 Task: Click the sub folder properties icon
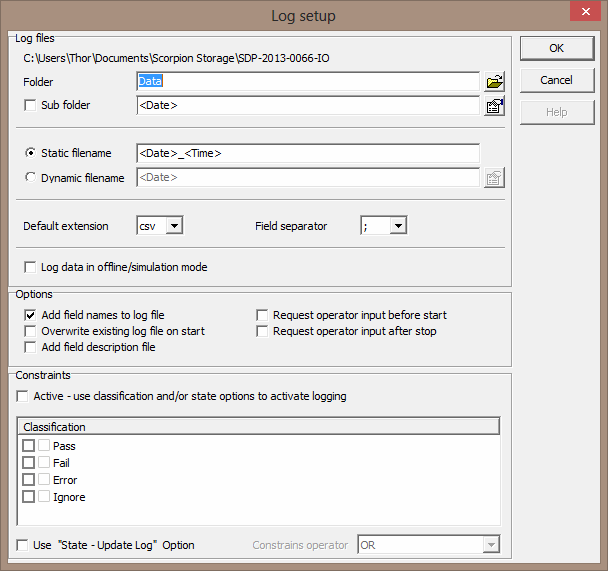pyautogui.click(x=494, y=106)
